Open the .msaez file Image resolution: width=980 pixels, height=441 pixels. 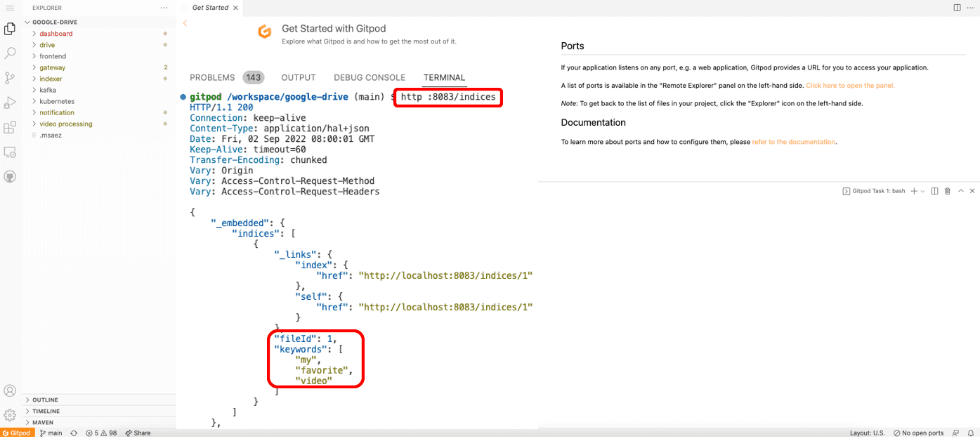[50, 135]
